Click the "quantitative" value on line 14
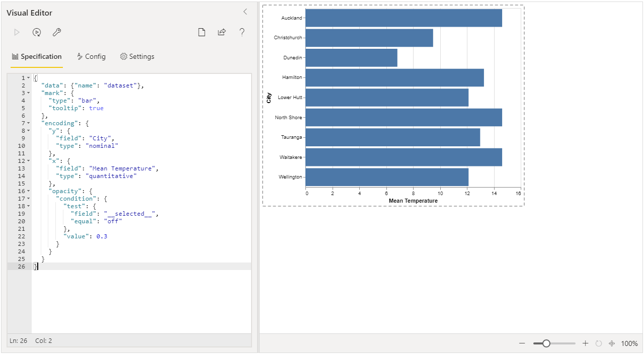The image size is (644, 354). [x=111, y=176]
